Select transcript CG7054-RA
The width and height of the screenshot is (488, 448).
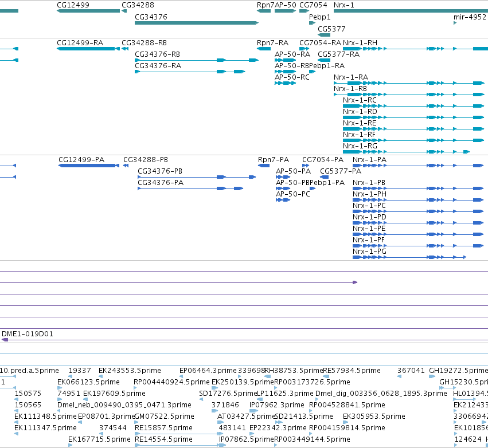click(320, 42)
